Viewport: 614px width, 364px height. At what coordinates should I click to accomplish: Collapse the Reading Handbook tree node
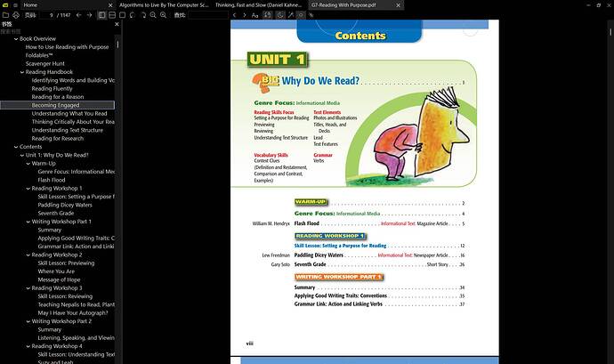[22, 72]
